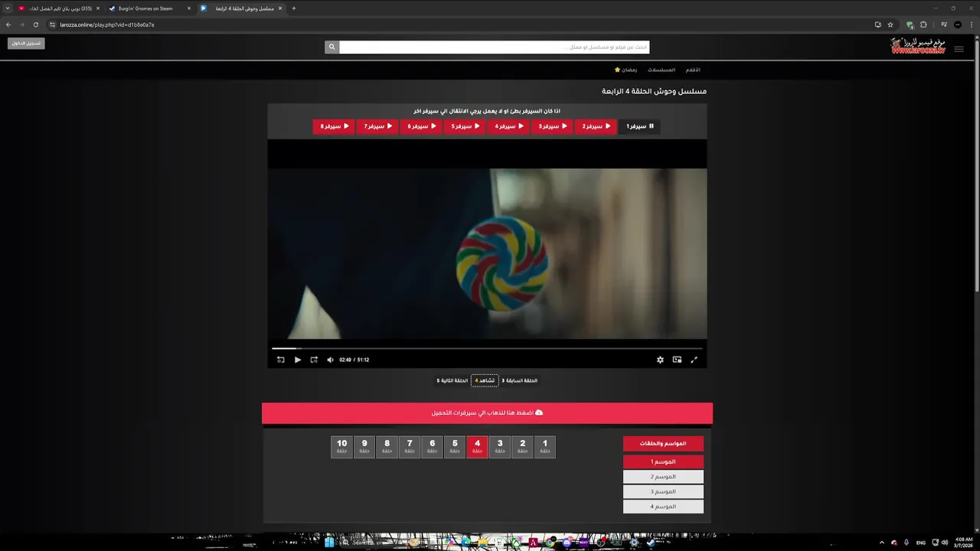Click the volume icon in the system tray
This screenshot has height=551, width=980.
tap(945, 543)
